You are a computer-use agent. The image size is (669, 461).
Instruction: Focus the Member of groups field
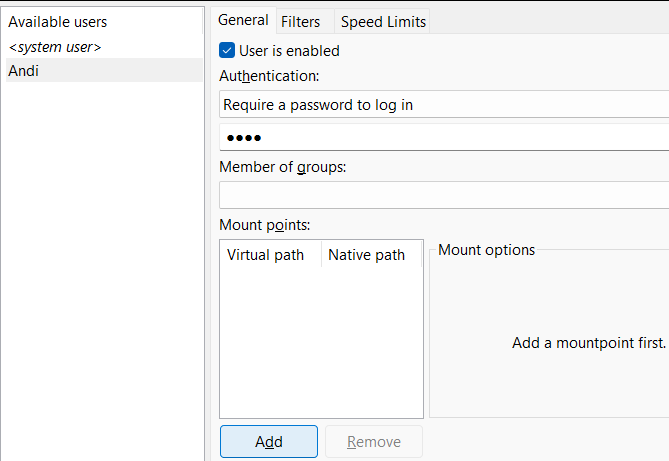coord(443,194)
